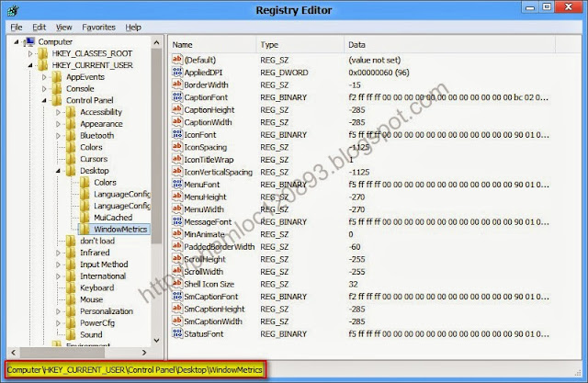Select the Input Method key
The height and width of the screenshot is (383, 588).
[104, 265]
